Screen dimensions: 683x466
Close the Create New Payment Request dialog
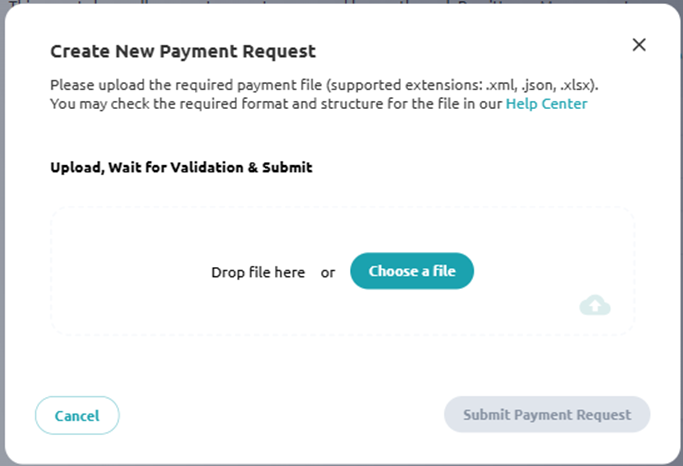pyautogui.click(x=639, y=44)
